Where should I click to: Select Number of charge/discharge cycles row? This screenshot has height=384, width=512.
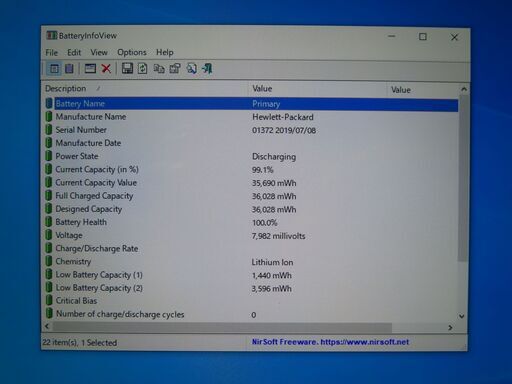click(252, 314)
